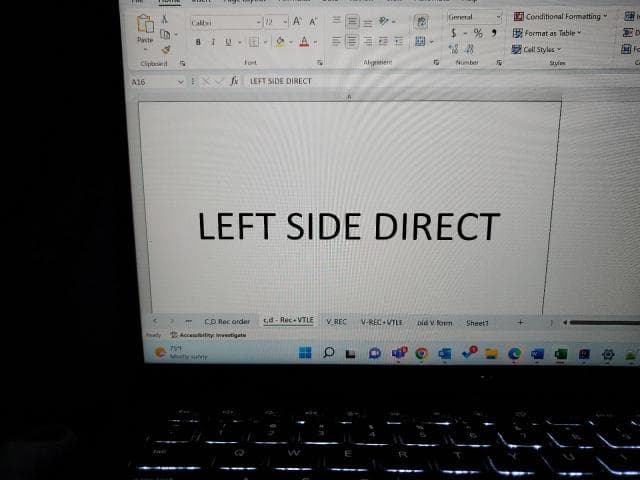640x480 pixels.
Task: Click formula bar containing LEFT SIDE DIRECT
Action: (441, 81)
